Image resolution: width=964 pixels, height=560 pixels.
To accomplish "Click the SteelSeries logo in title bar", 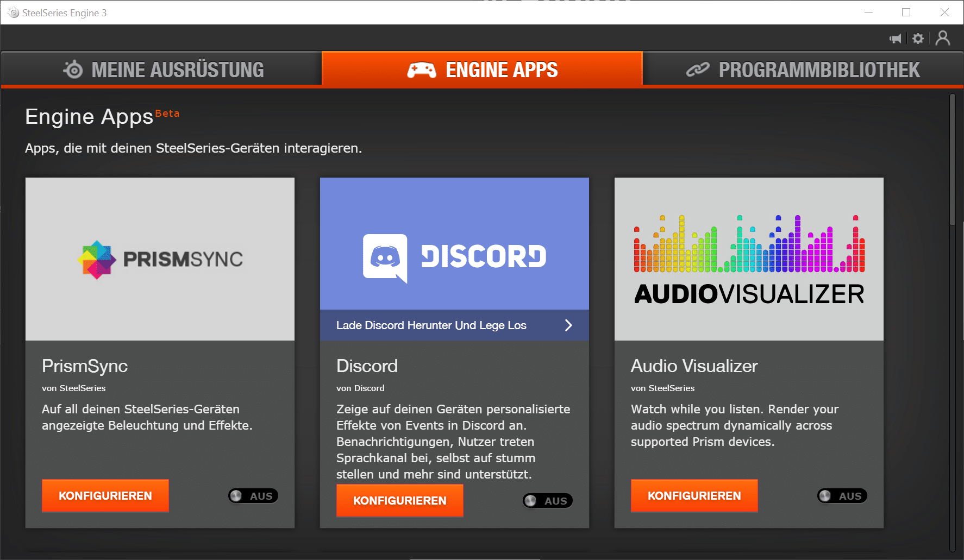I will (13, 12).
